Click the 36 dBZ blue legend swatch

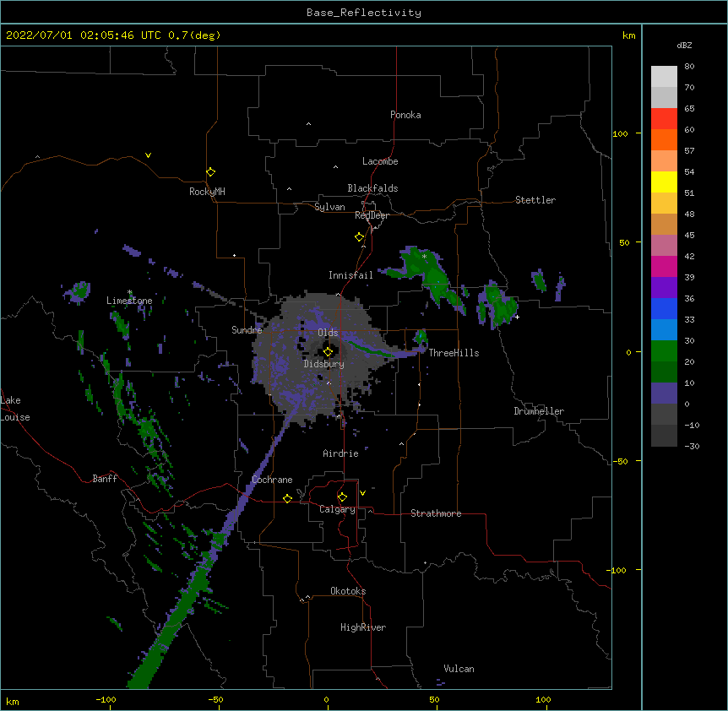664,308
